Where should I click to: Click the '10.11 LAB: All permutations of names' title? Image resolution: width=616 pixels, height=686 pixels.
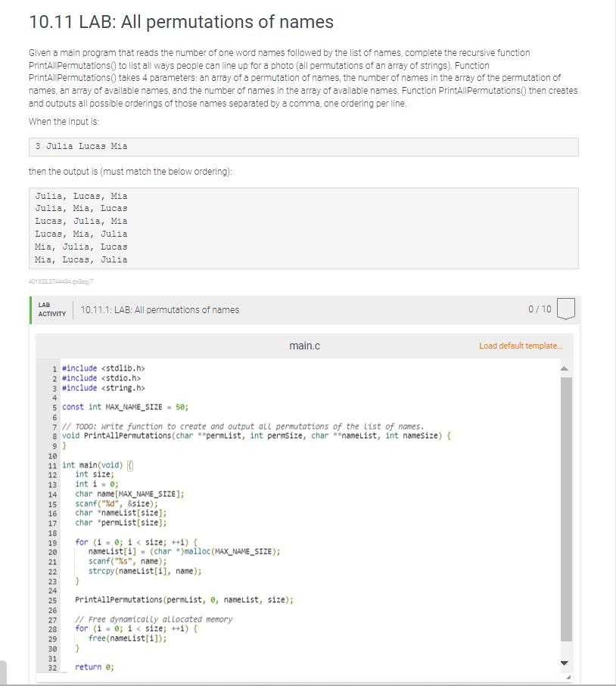pos(182,21)
